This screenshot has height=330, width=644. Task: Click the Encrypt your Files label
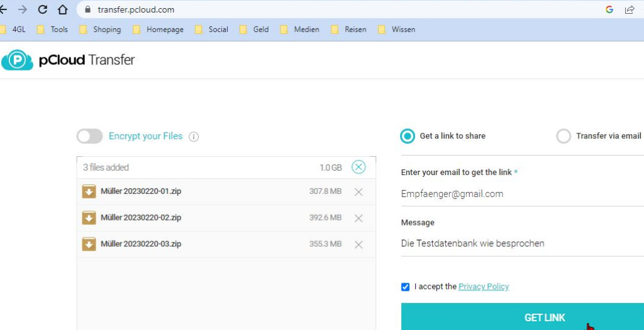tap(145, 136)
